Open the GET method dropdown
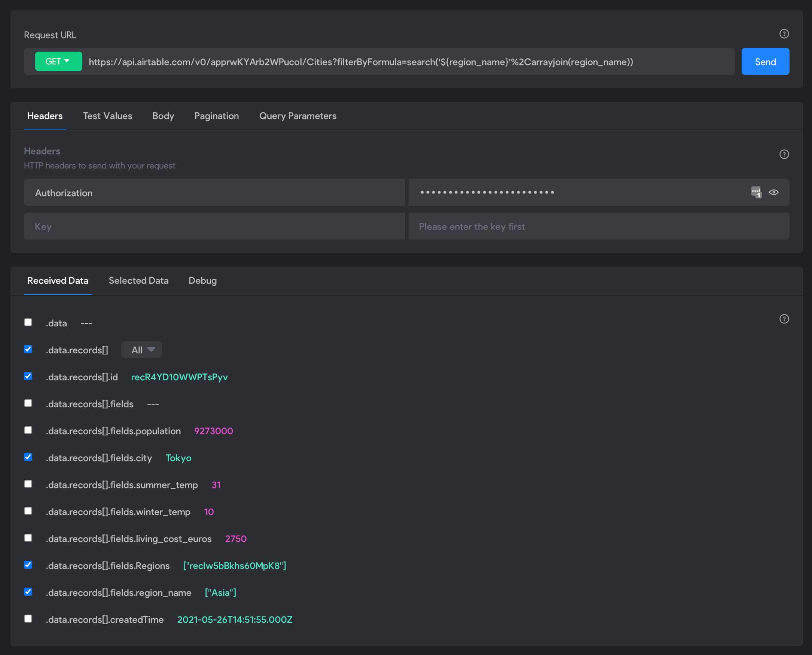Screen dimensions: 812x655 pos(58,61)
